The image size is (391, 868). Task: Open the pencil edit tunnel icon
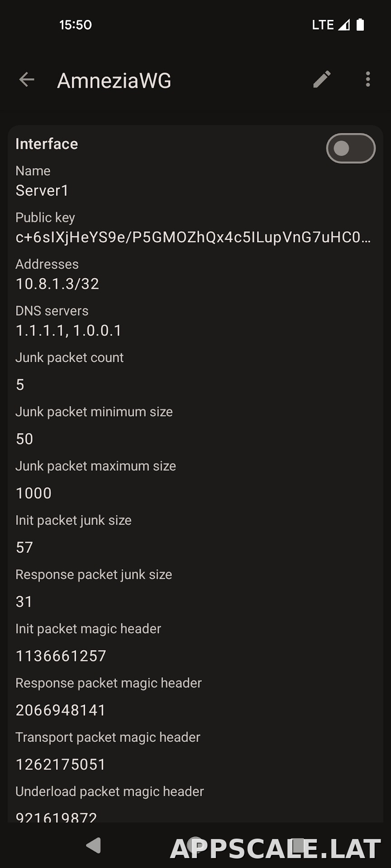[322, 80]
